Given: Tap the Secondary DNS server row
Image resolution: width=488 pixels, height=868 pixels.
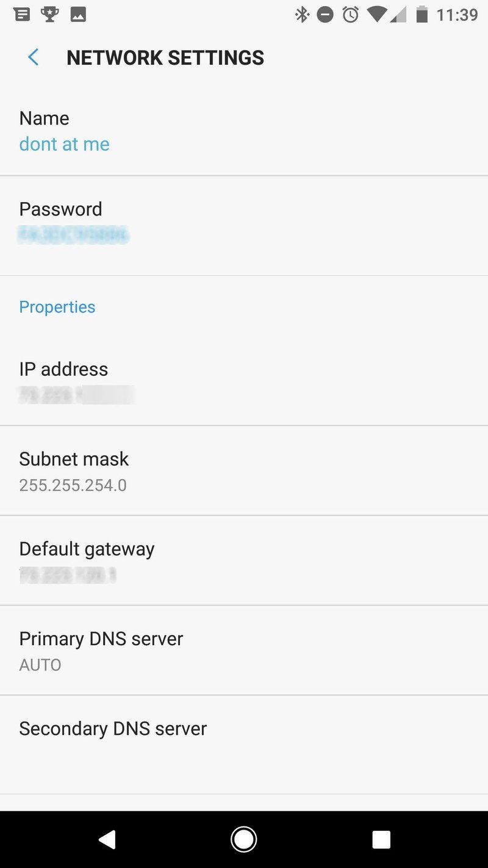Looking at the screenshot, I should click(113, 728).
